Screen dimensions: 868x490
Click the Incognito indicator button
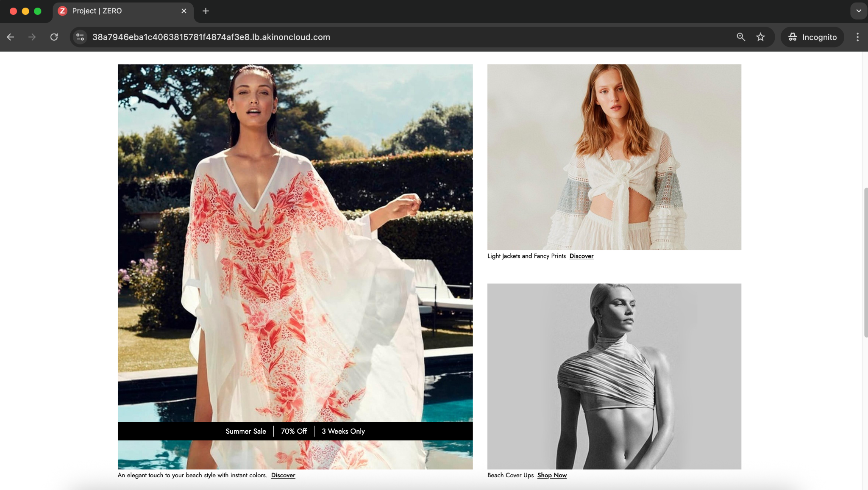click(x=812, y=37)
